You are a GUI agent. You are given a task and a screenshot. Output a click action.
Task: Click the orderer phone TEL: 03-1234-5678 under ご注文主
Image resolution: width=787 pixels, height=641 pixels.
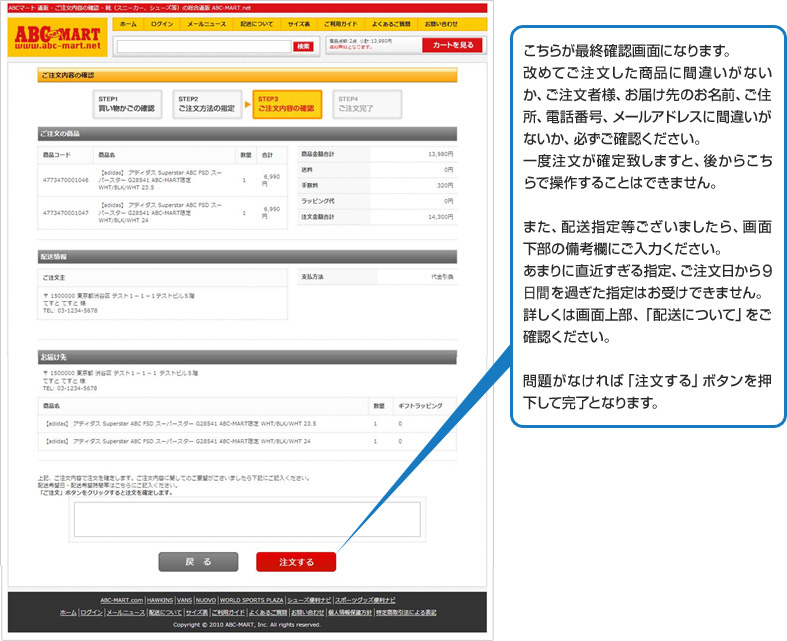(x=70, y=311)
